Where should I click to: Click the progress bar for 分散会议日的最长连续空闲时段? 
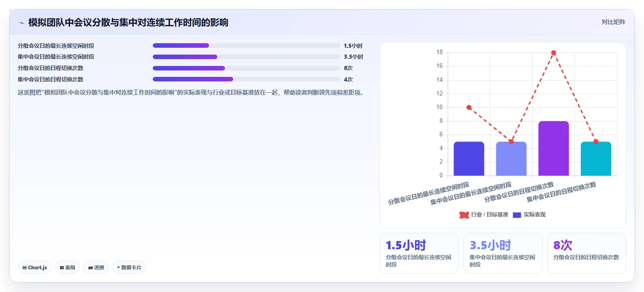[x=246, y=45]
